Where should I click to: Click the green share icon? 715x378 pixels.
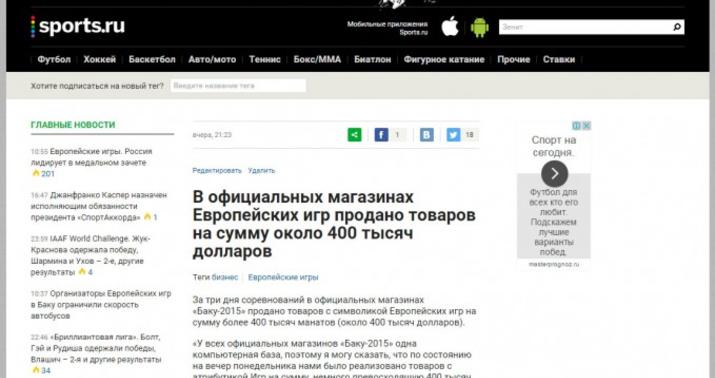(x=355, y=135)
